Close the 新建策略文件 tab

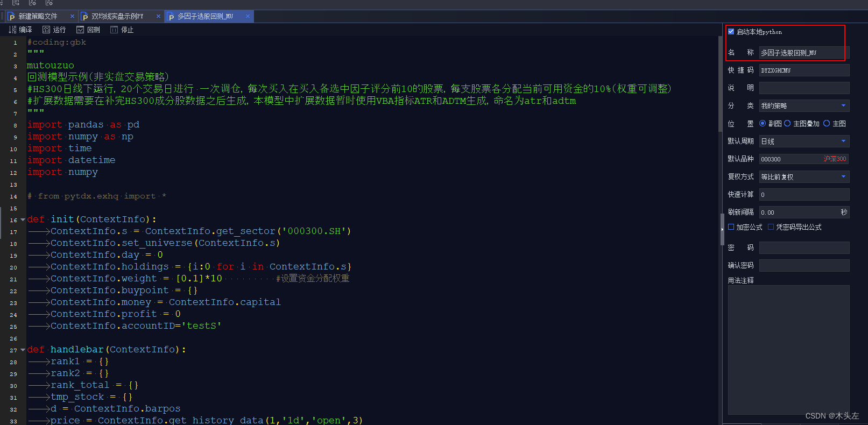[72, 16]
